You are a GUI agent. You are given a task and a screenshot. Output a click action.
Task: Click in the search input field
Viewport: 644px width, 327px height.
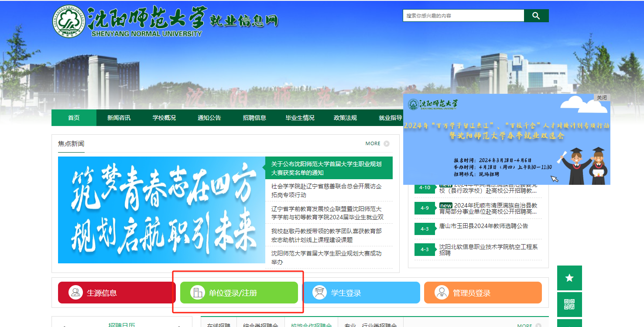[463, 16]
